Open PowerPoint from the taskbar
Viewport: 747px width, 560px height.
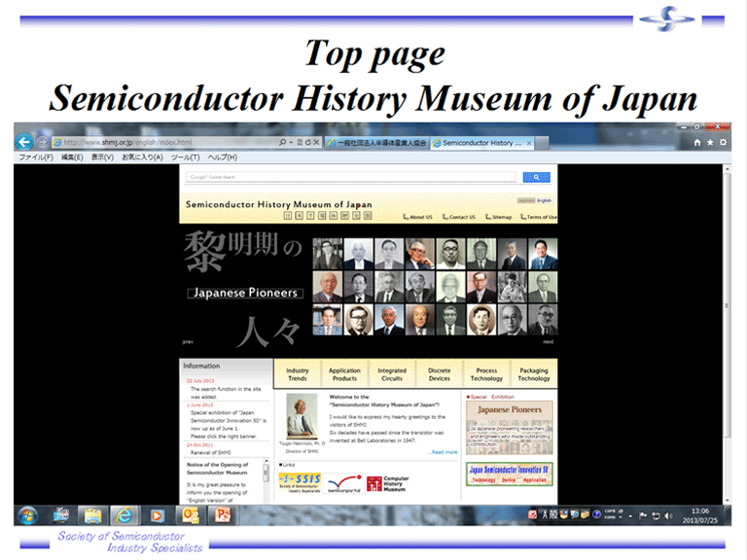click(x=223, y=515)
